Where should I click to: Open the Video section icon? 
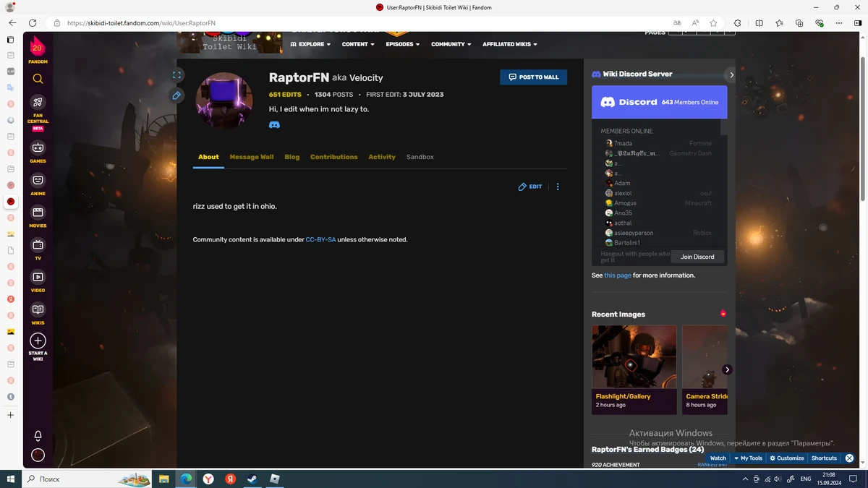pyautogui.click(x=38, y=277)
